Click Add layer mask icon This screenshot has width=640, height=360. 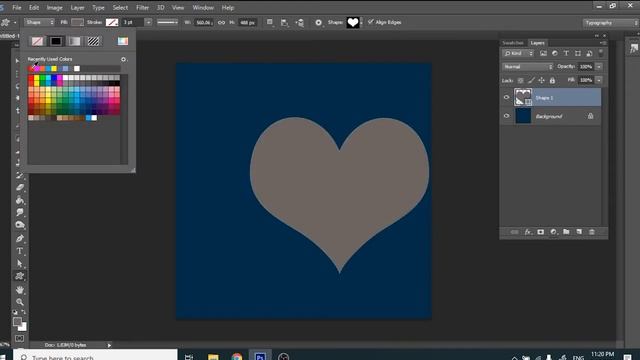tap(541, 232)
